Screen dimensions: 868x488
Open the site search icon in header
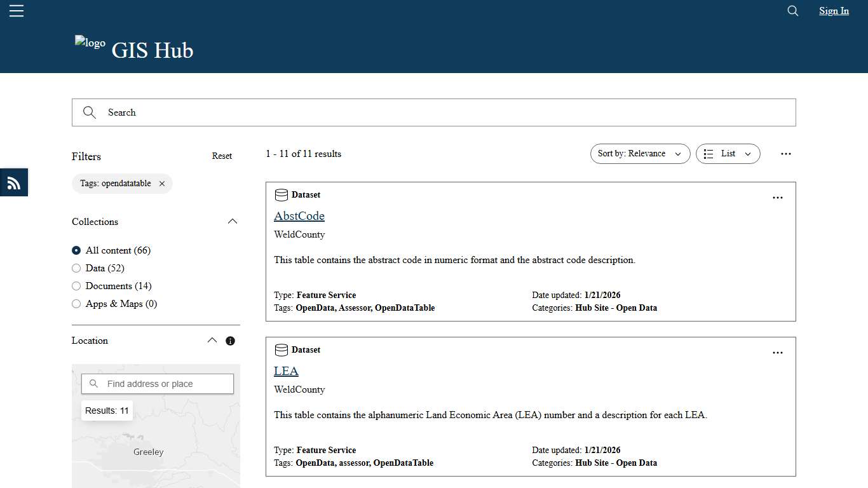pyautogui.click(x=792, y=11)
